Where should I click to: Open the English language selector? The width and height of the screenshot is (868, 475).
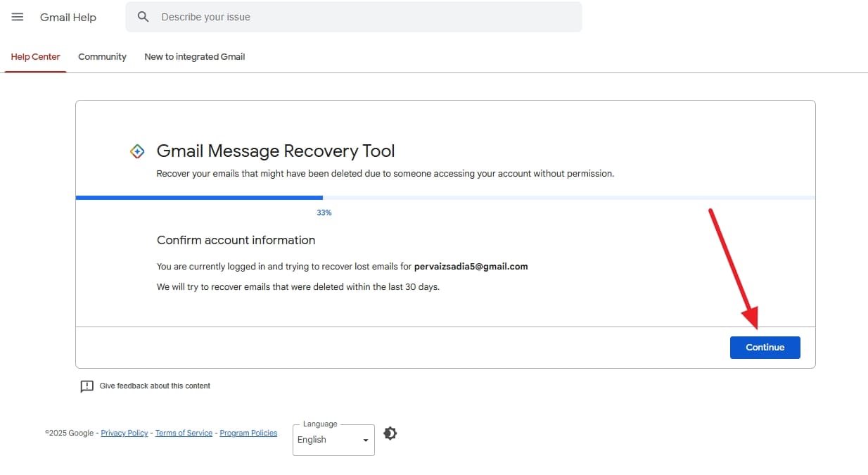click(x=324, y=439)
